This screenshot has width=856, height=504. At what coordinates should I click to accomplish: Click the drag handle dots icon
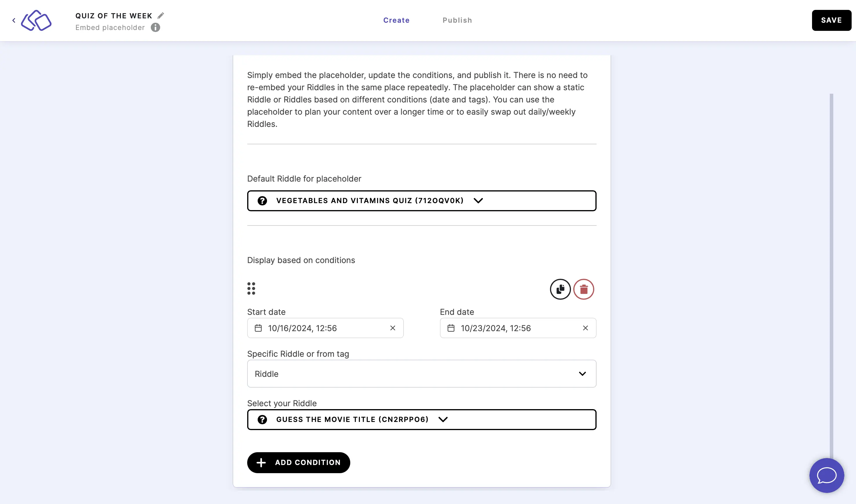point(251,289)
